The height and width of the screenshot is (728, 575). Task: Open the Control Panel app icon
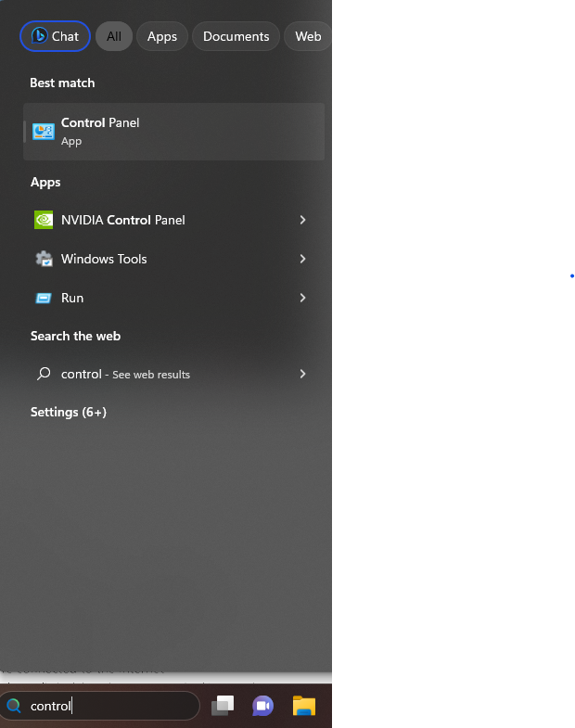click(44, 132)
